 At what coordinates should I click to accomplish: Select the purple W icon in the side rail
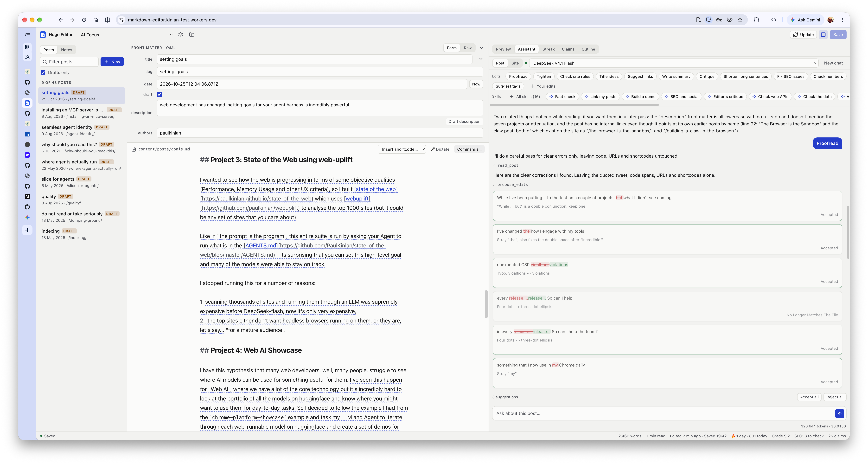tap(27, 155)
